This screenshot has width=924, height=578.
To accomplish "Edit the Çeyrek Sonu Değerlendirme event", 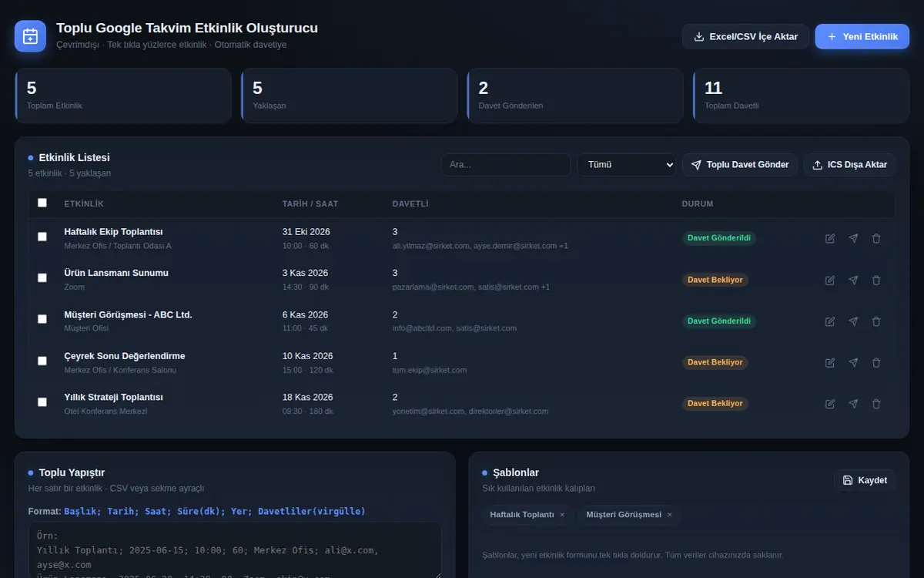I will point(830,362).
